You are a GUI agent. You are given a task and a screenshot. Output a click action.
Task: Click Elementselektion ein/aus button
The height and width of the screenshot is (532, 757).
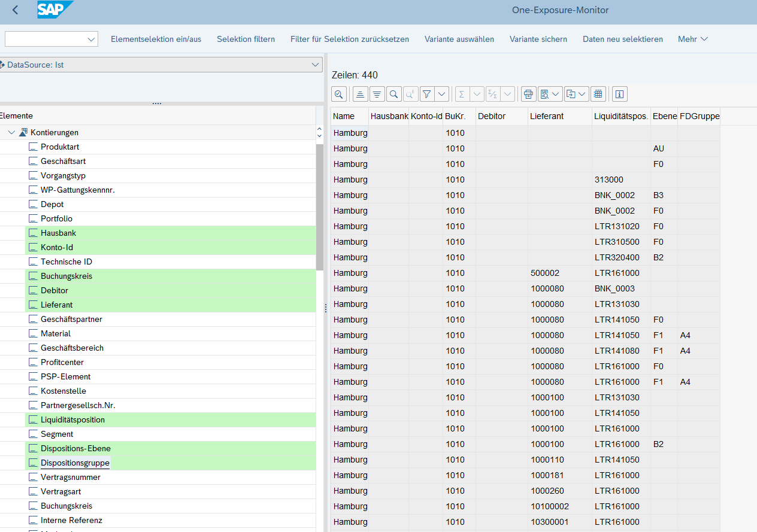pos(156,39)
